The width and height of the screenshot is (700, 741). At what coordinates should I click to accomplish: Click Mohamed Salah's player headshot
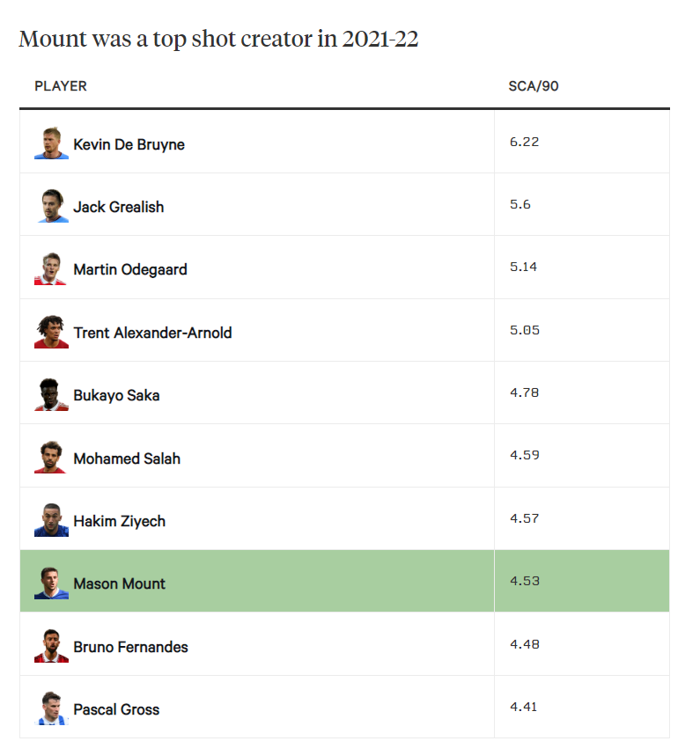[x=51, y=458]
